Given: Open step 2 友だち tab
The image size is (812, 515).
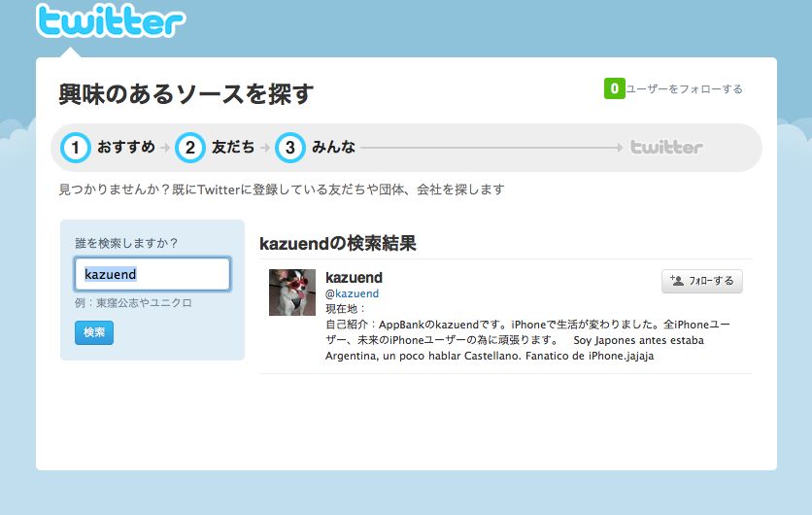Looking at the screenshot, I should tap(215, 147).
